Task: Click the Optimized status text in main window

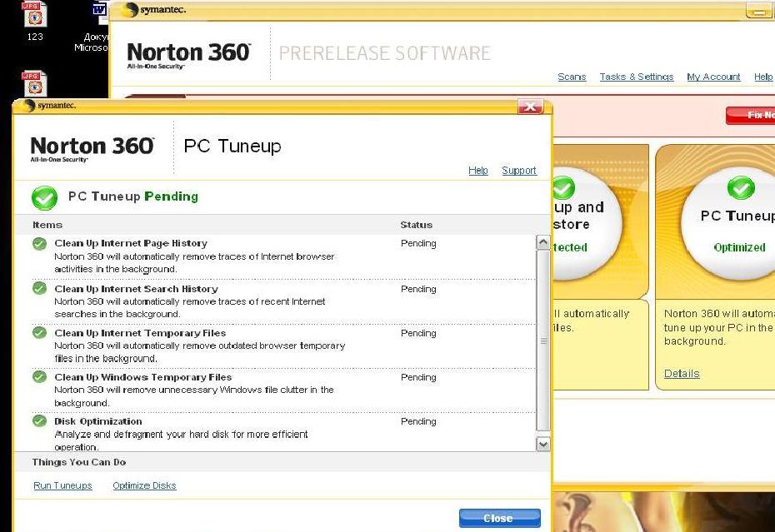Action: pos(739,247)
